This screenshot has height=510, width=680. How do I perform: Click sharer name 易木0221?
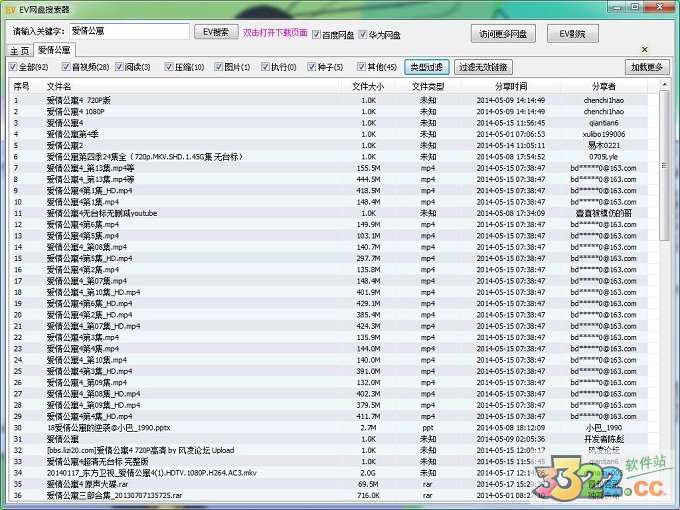(604, 145)
